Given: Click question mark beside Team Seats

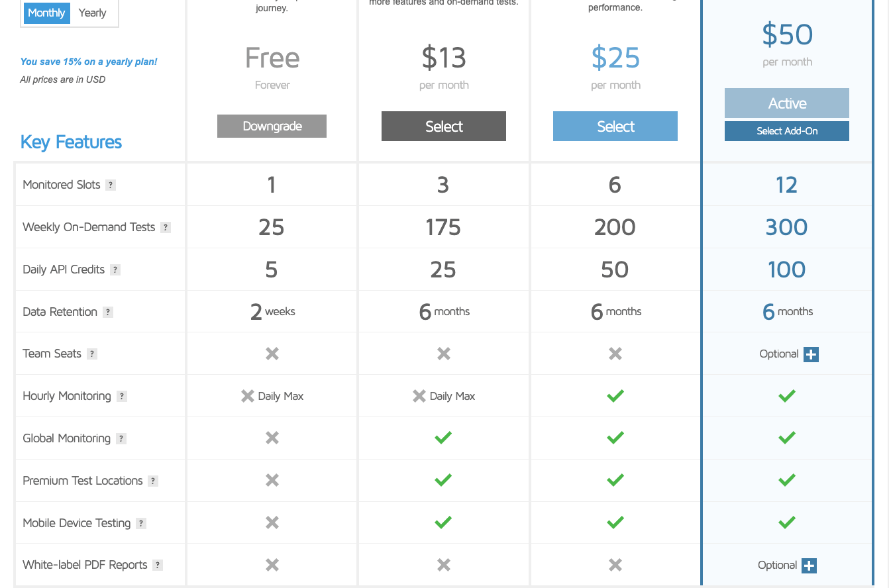Looking at the screenshot, I should coord(92,354).
